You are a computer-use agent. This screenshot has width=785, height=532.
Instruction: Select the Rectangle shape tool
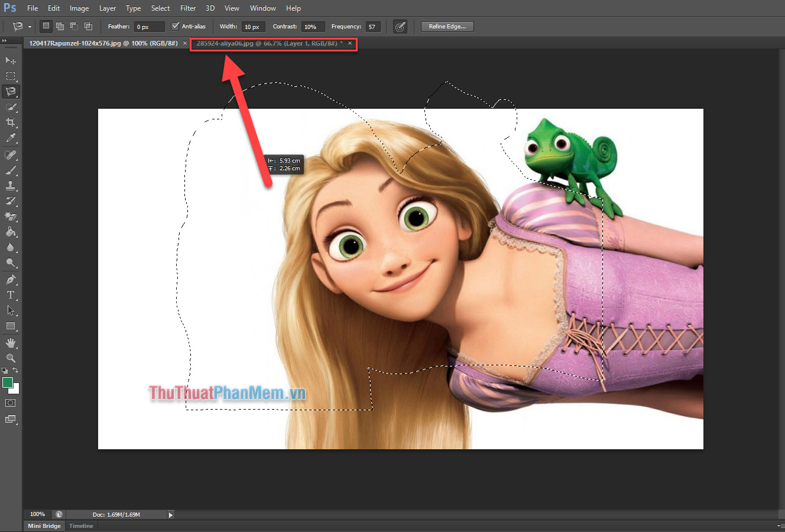pyautogui.click(x=11, y=326)
